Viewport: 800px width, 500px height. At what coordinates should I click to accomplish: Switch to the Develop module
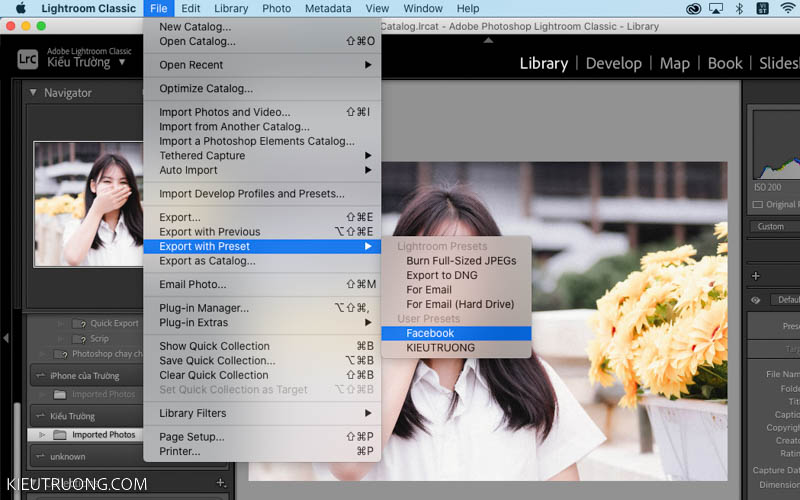(613, 63)
